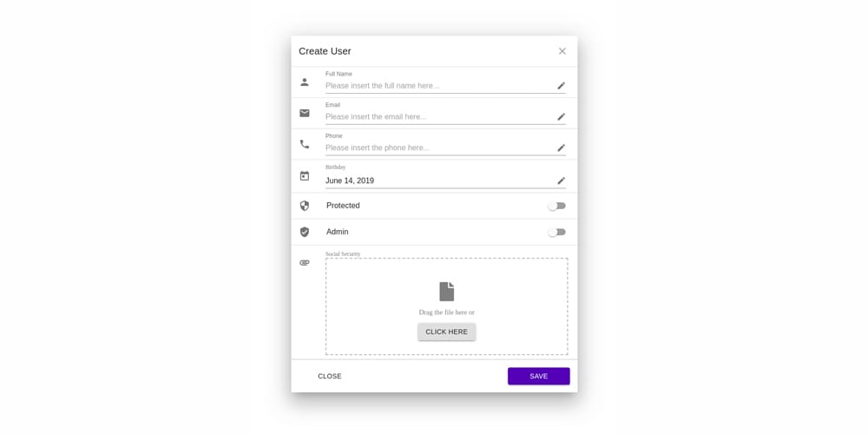Click the pencil icon in Birthday field
Image resolution: width=868 pixels, height=434 pixels.
pos(561,181)
